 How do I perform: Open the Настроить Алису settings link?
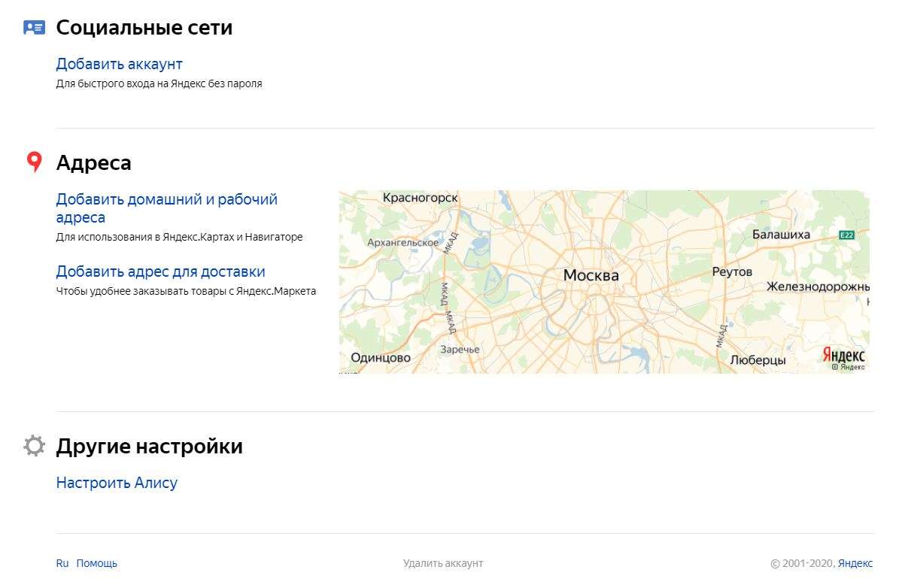(x=117, y=483)
